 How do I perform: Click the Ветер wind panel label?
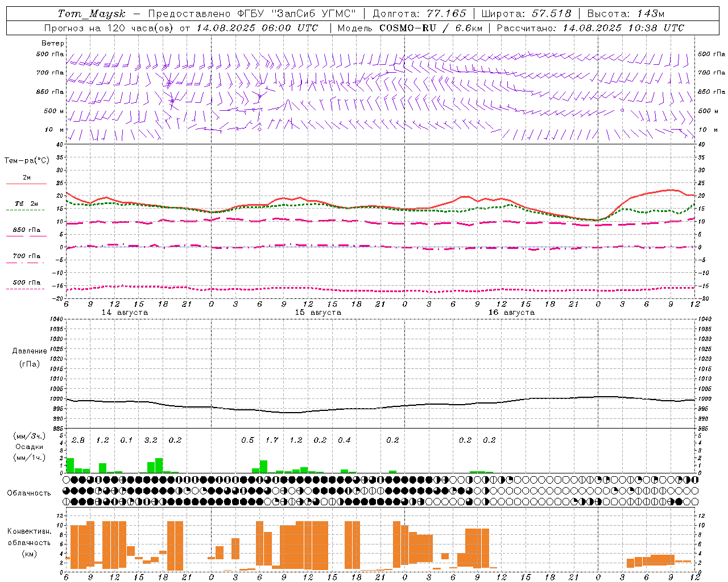coord(53,43)
